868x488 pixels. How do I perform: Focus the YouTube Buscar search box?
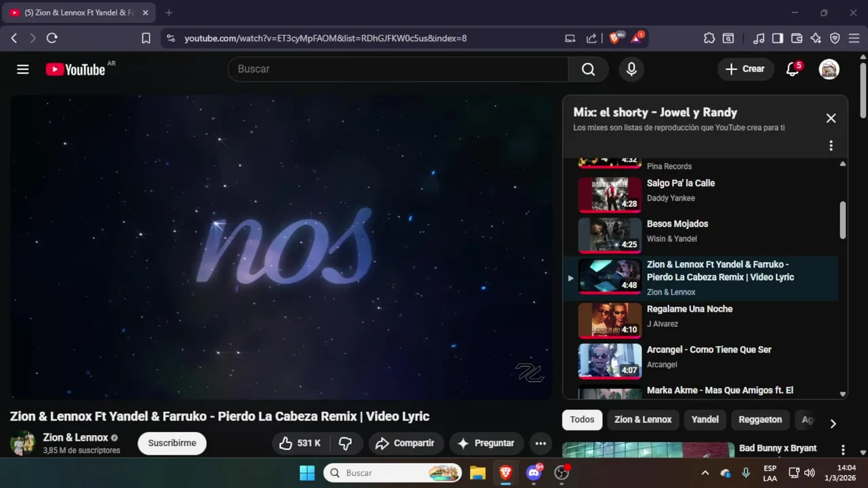pyautogui.click(x=398, y=69)
